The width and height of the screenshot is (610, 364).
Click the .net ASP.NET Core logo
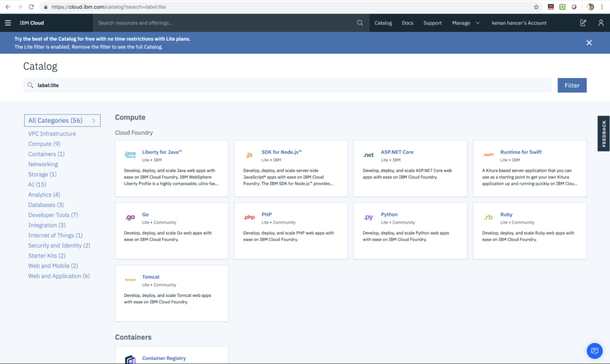[368, 155]
